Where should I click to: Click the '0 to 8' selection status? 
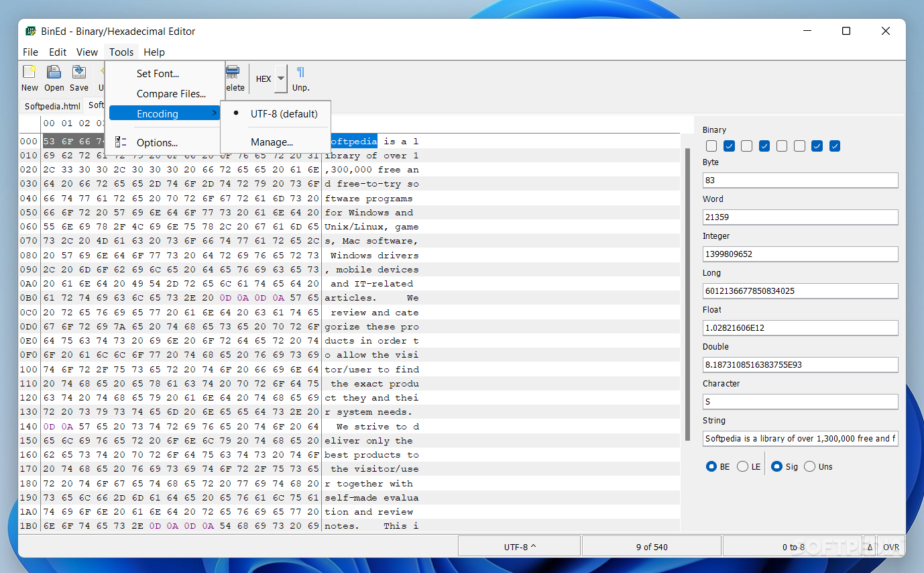(793, 547)
